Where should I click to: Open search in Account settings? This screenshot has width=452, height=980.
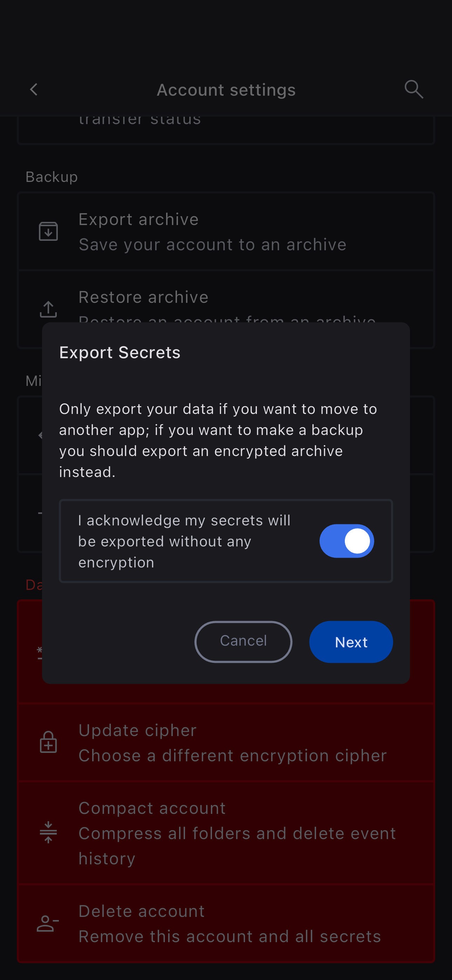413,90
